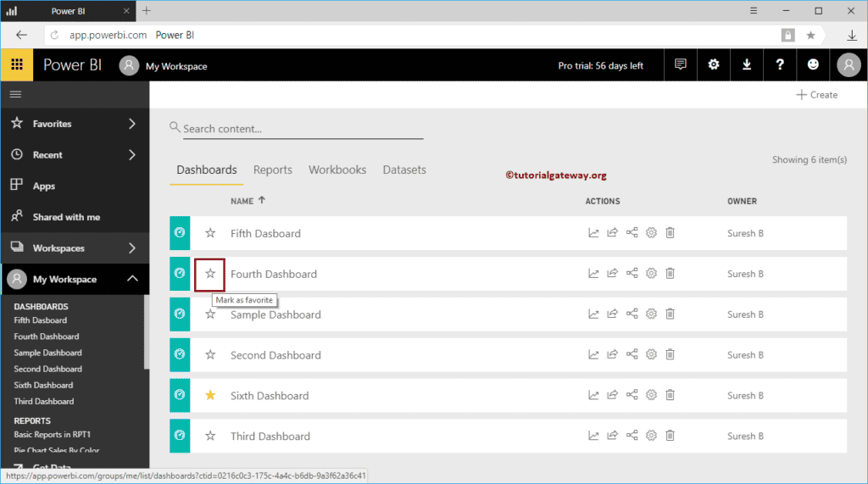
Task: Open Fifth Dasboard in sidebar list
Action: (x=41, y=320)
